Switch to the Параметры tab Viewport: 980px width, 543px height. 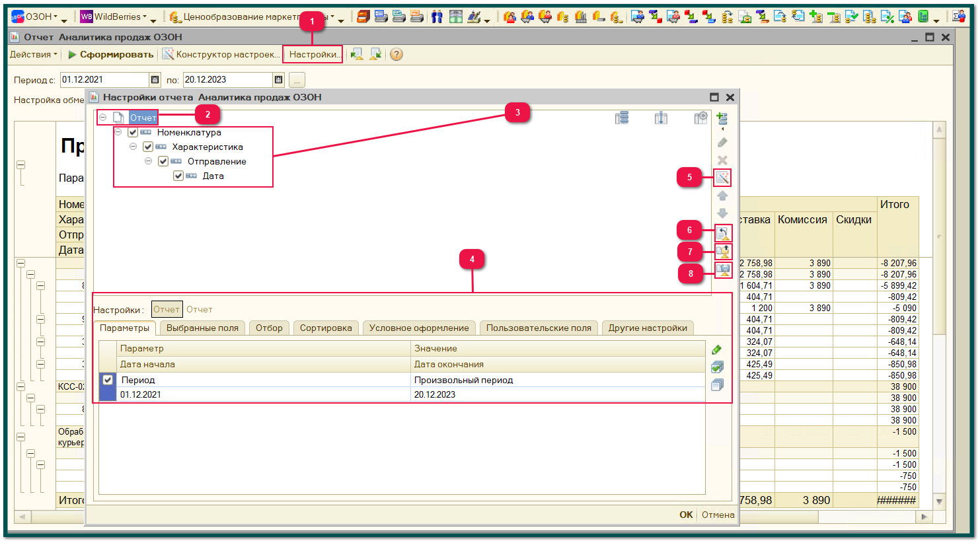(x=124, y=328)
